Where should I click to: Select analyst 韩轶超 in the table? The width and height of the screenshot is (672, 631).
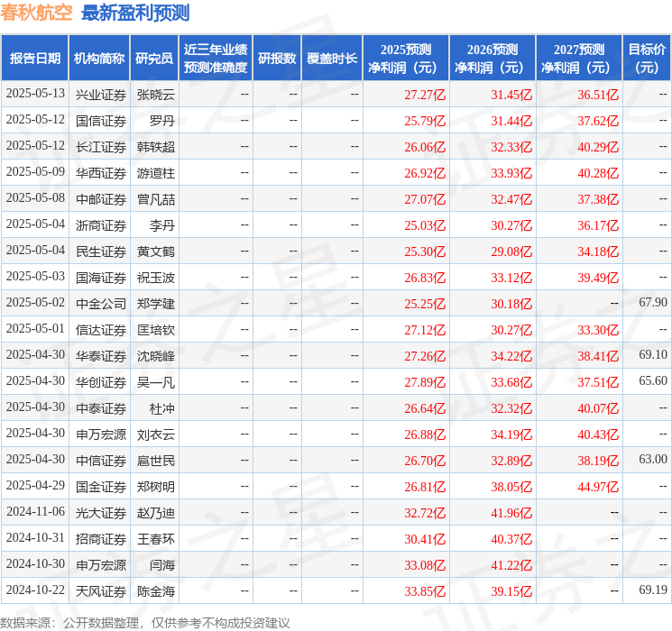[x=156, y=146]
